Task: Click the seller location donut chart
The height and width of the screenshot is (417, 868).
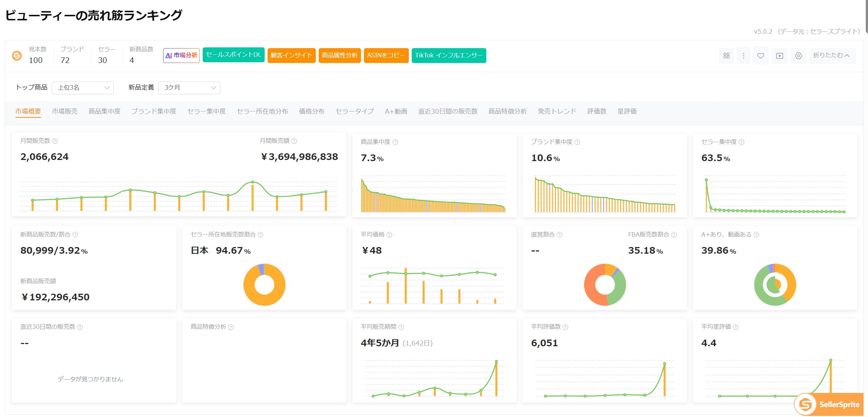Action: pyautogui.click(x=264, y=284)
